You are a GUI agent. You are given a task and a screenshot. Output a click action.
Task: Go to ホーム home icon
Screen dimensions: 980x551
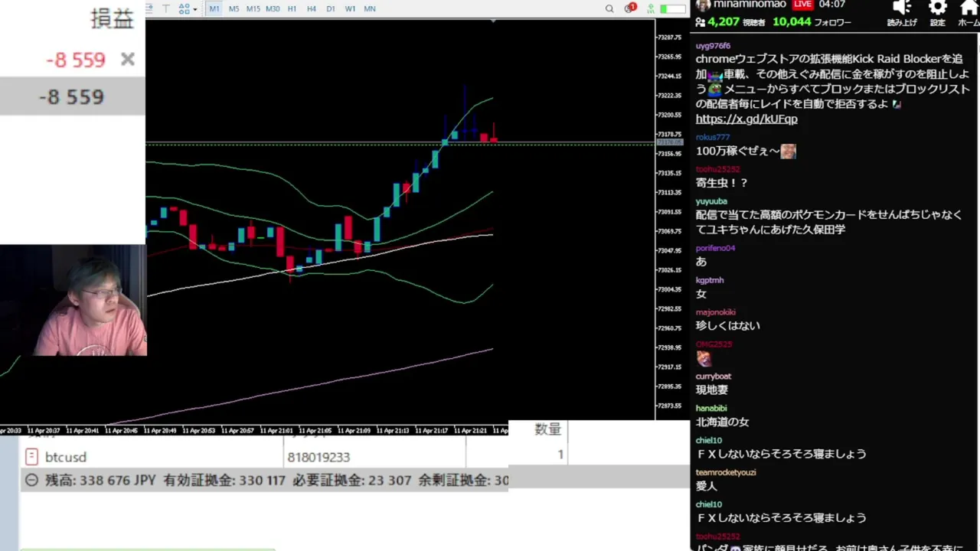pyautogui.click(x=969, y=8)
